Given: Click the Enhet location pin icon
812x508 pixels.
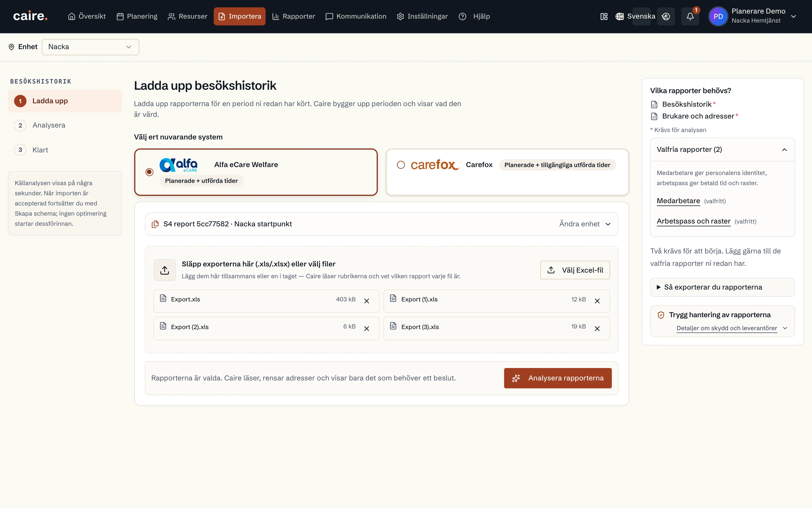Looking at the screenshot, I should (11, 47).
